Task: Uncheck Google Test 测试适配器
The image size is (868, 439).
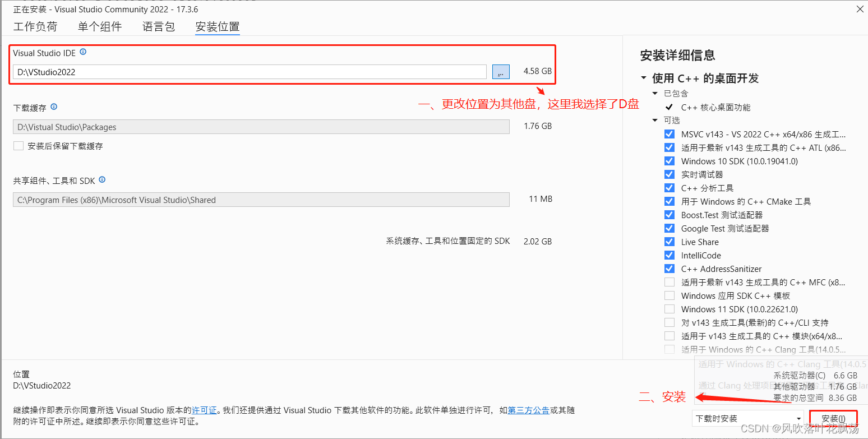Action: 669,228
